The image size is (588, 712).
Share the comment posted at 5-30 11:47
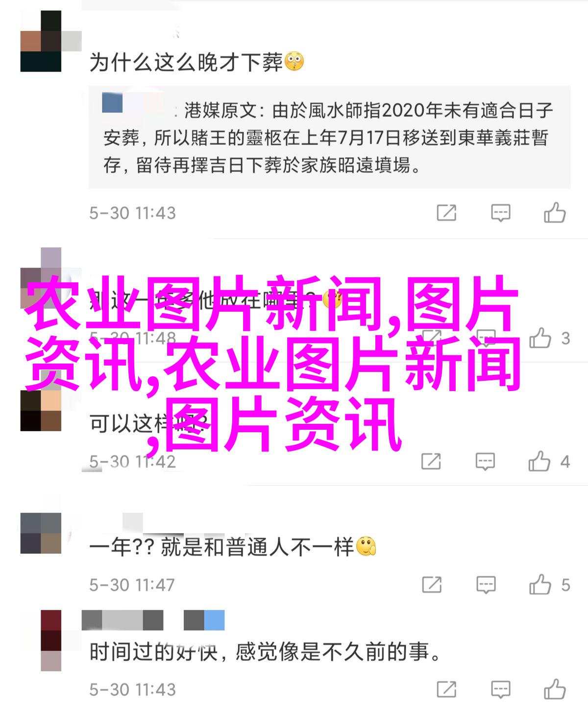[x=431, y=585]
